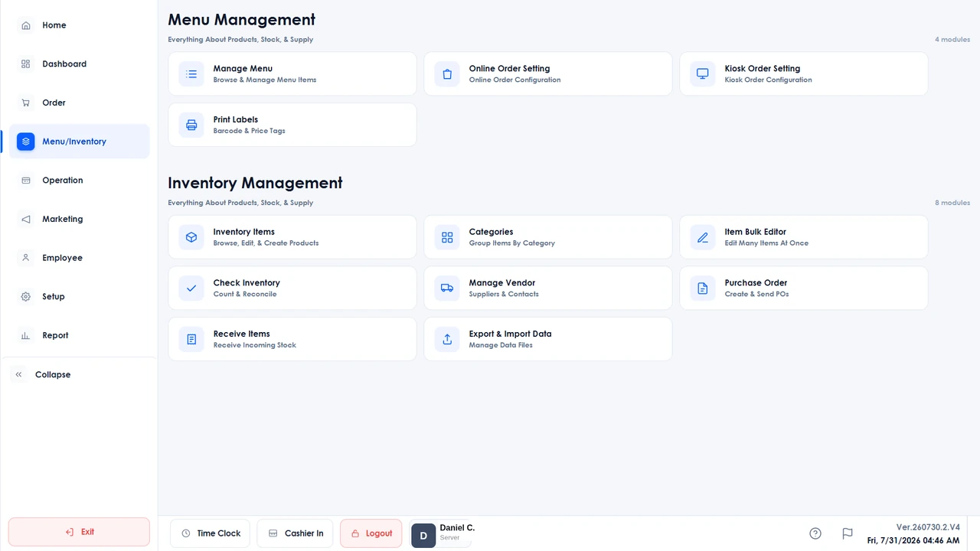Open help via question mark icon
The image size is (980, 551).
point(815,533)
